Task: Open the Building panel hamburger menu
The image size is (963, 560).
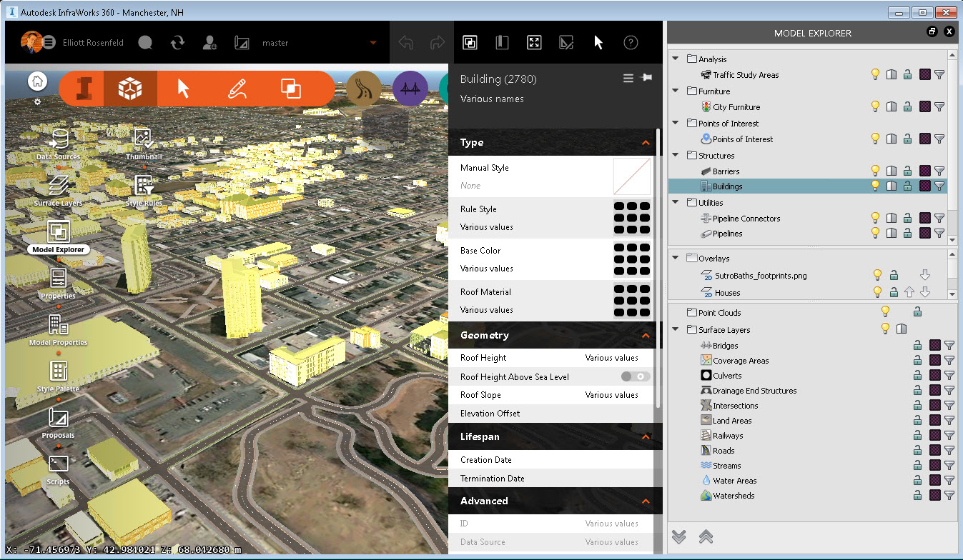Action: pyautogui.click(x=627, y=79)
